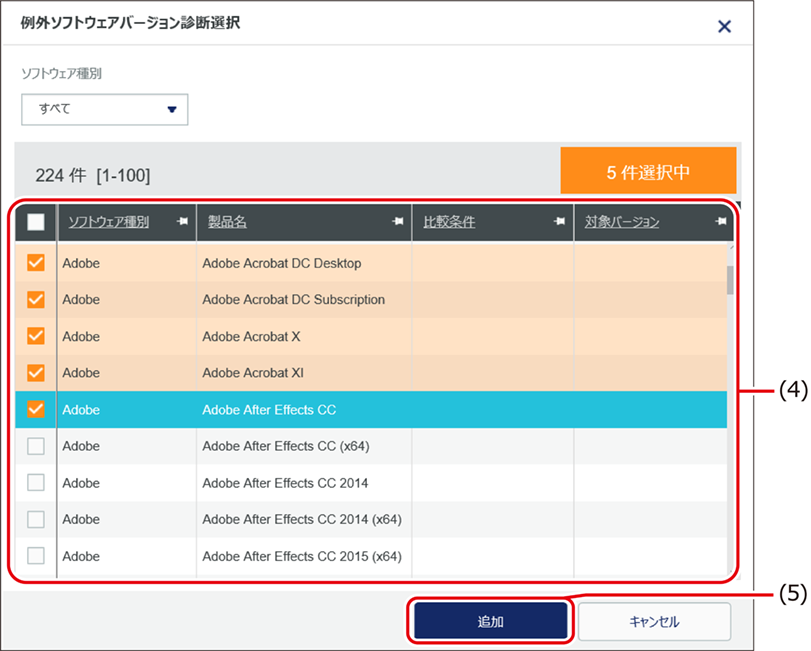This screenshot has height=651, width=811.
Task: Select the Adobe After Effects CC (x64) name
Action: tap(286, 446)
